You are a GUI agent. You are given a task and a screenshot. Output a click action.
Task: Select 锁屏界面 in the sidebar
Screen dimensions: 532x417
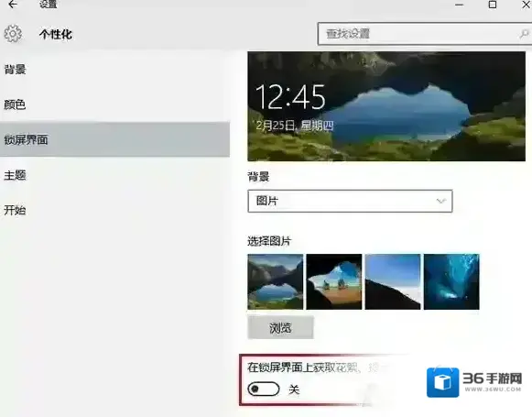point(114,139)
